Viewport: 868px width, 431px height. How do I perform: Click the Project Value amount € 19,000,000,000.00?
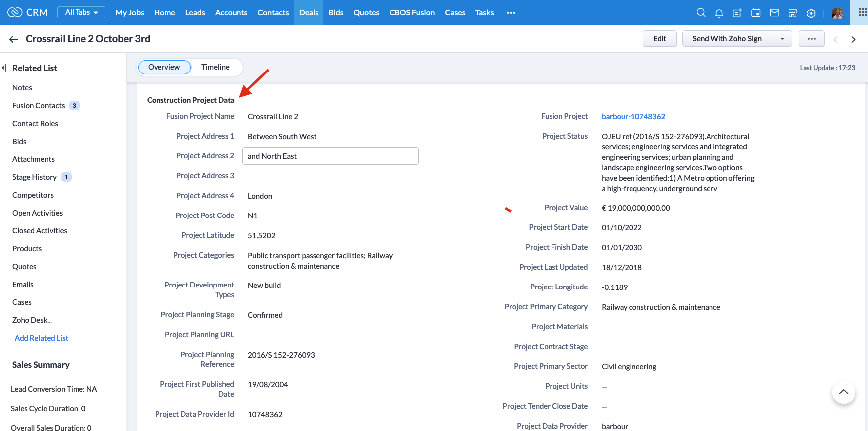(x=636, y=208)
